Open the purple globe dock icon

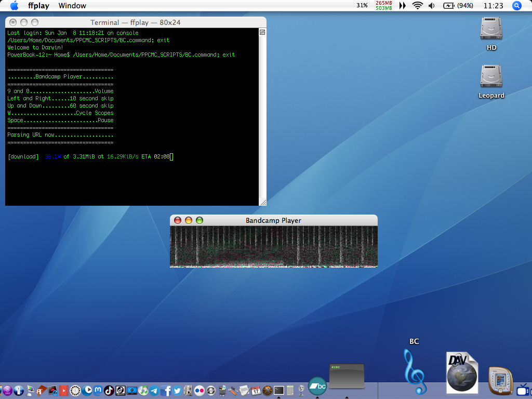(7, 391)
